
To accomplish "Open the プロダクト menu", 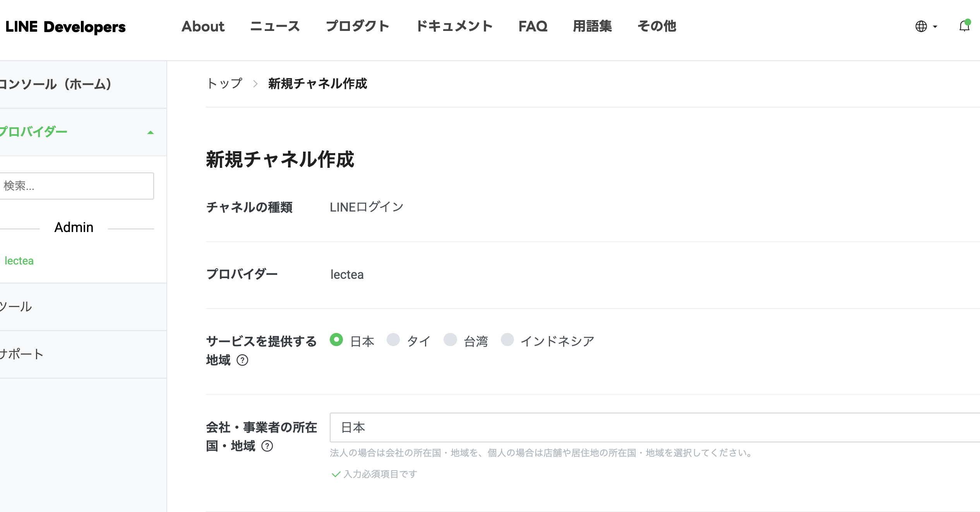I will 358,26.
